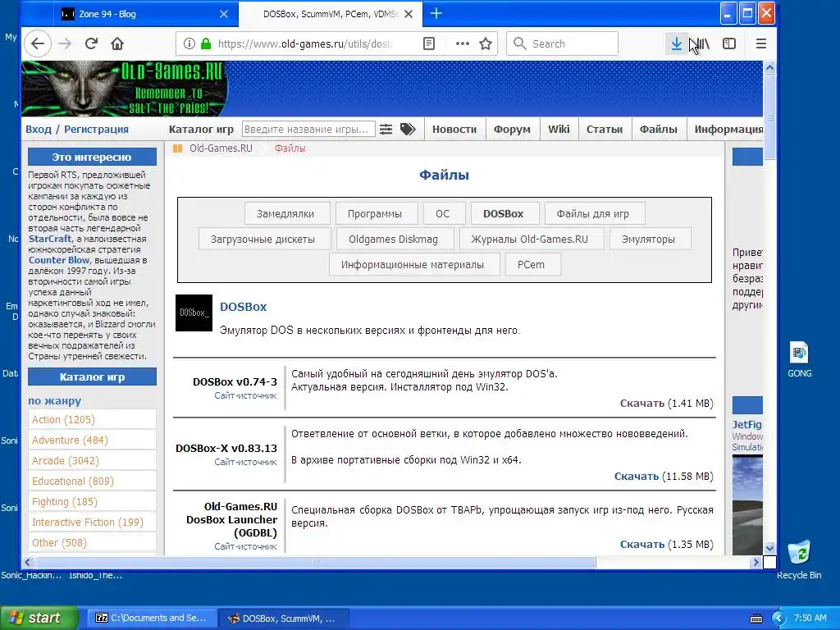Click the keyboard tray icon
The width and height of the screenshot is (840, 630).
pyautogui.click(x=756, y=619)
